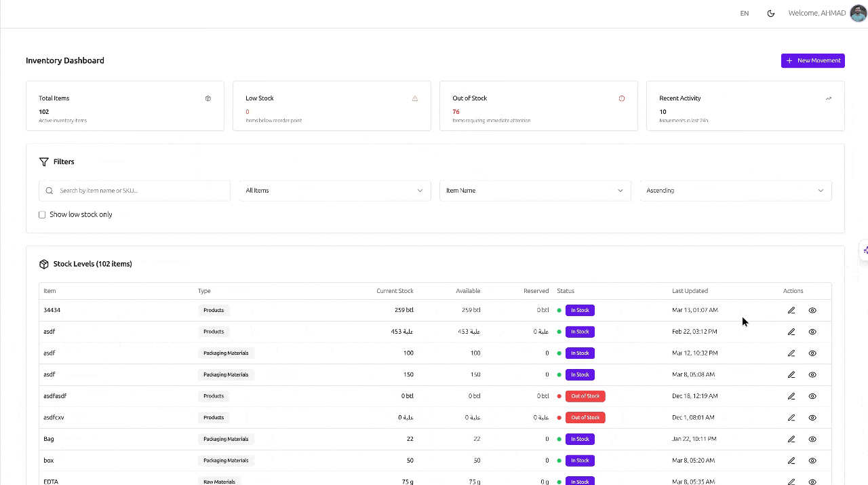Viewport: 868px width, 485px height.
Task: Open the user profile avatar menu
Action: click(x=858, y=14)
